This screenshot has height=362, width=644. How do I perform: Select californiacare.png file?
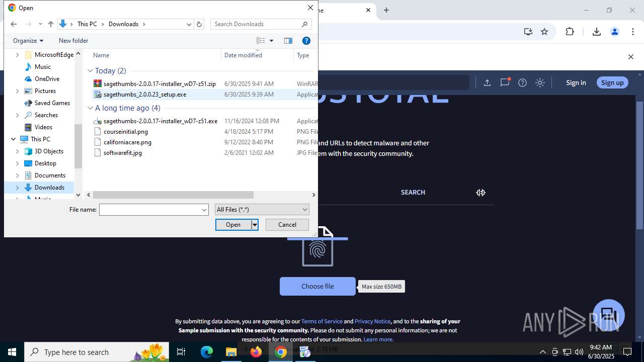pos(127,142)
